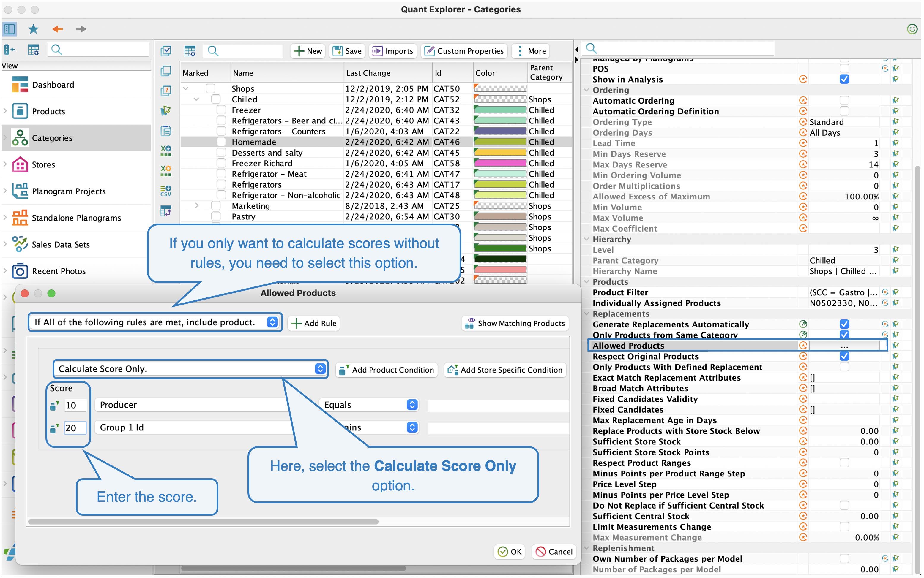Click the document list icon in the vertical toolbar
This screenshot has height=578, width=924.
click(166, 131)
